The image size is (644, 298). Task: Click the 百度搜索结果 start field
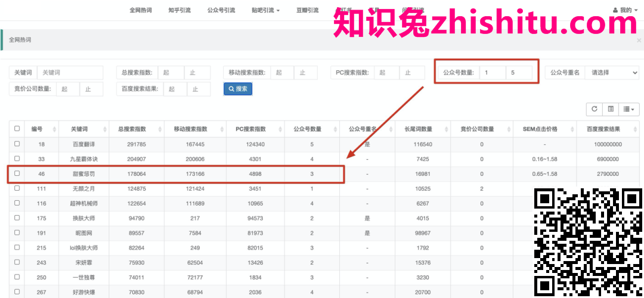(x=175, y=89)
